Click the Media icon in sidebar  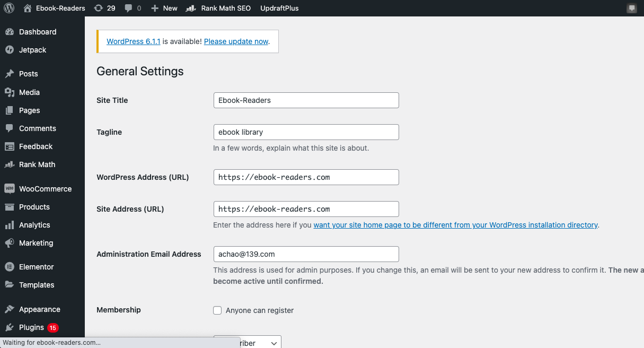[x=9, y=92]
